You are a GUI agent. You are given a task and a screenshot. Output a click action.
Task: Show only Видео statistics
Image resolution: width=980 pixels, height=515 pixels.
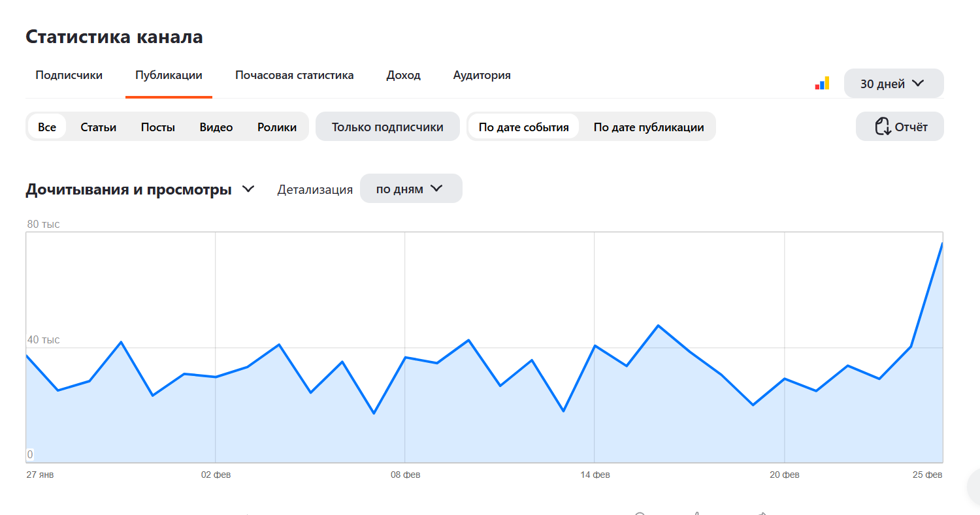point(216,127)
